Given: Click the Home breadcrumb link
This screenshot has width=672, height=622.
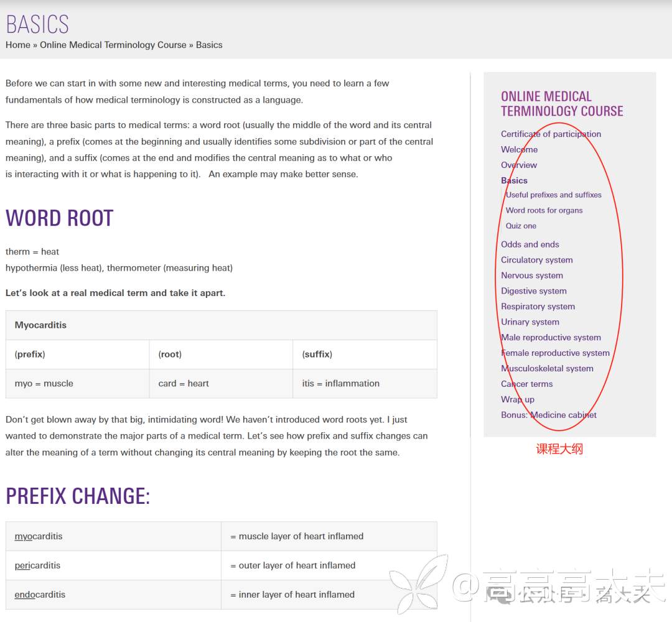Looking at the screenshot, I should [18, 45].
